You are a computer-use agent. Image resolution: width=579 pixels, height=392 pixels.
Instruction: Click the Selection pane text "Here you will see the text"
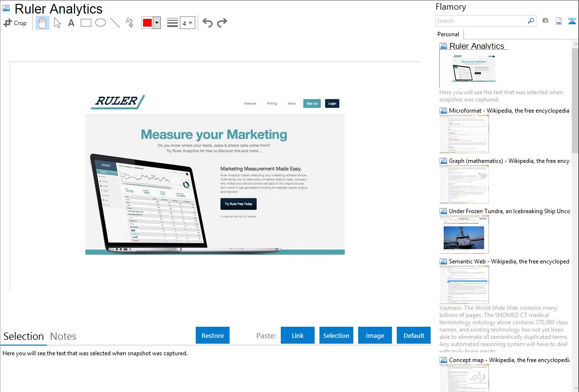click(x=95, y=353)
